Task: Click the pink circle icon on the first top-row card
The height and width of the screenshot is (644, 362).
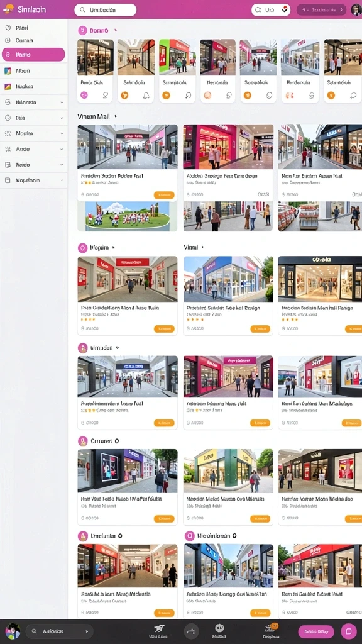Action: 84,96
